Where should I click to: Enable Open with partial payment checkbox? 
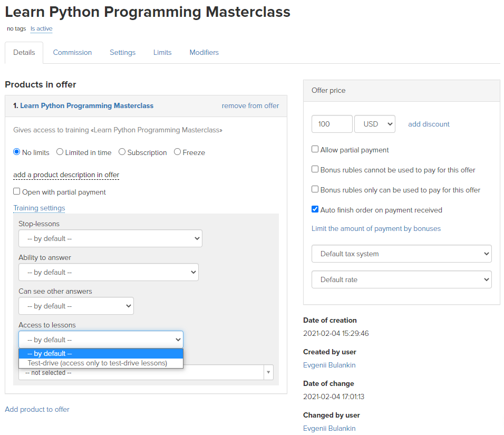tap(17, 191)
